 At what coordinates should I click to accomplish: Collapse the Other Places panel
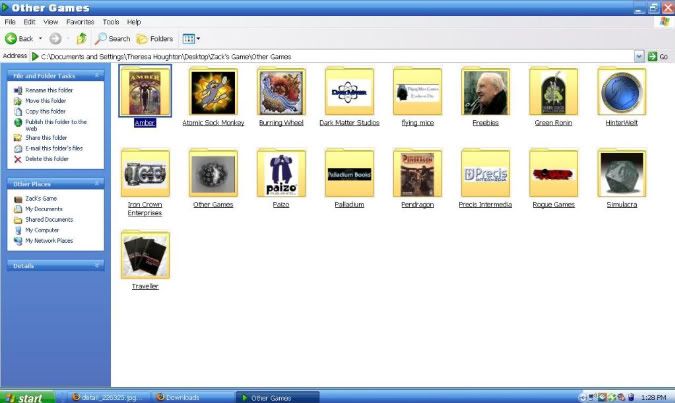point(97,184)
